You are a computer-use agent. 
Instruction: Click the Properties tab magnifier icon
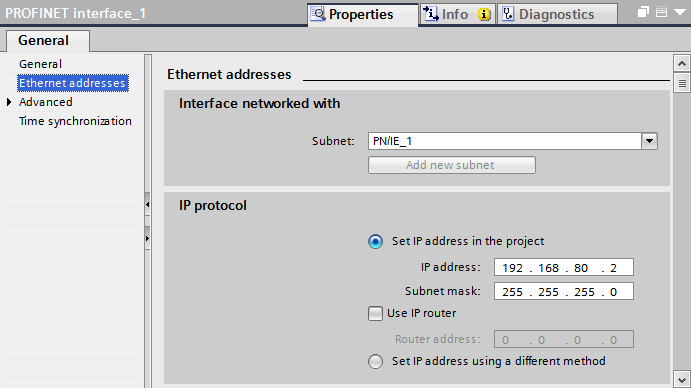pos(318,14)
